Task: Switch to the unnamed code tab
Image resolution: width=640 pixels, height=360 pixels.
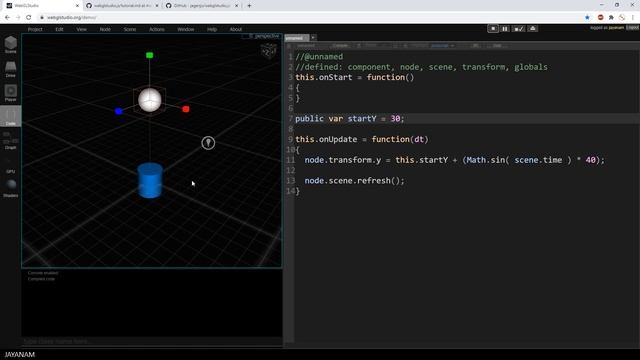Action: (296, 38)
